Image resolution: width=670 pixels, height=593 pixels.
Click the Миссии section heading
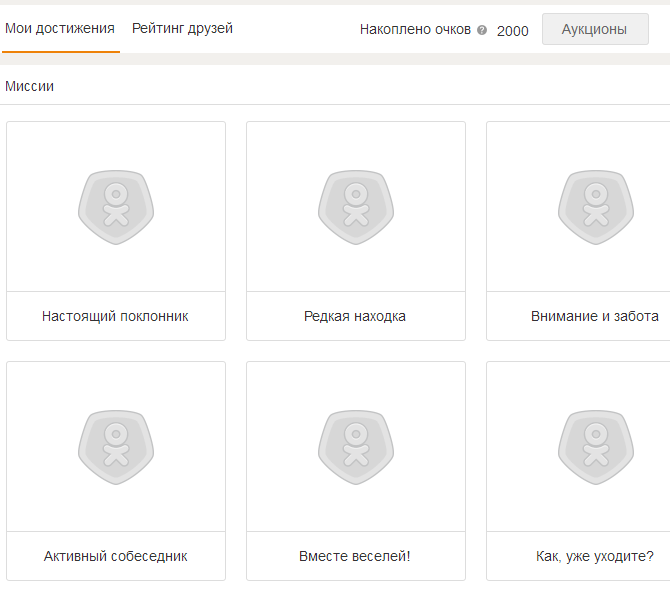(x=29, y=86)
